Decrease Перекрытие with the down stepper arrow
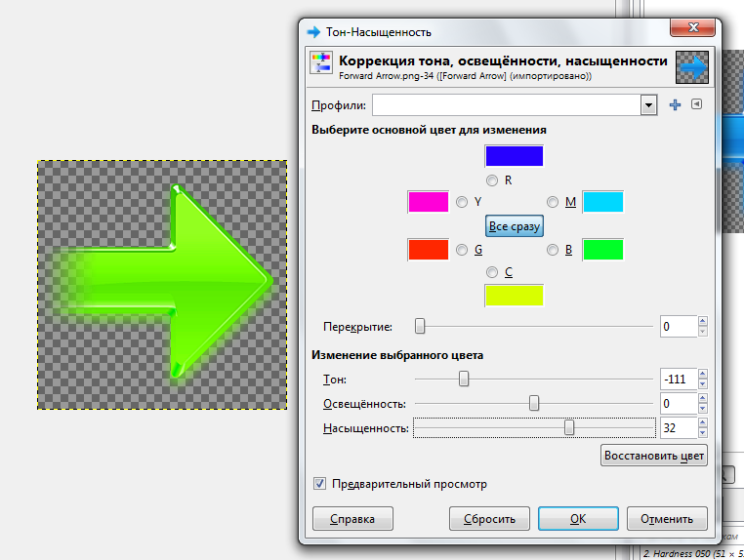Viewport: 744px width, 560px height. click(x=703, y=332)
